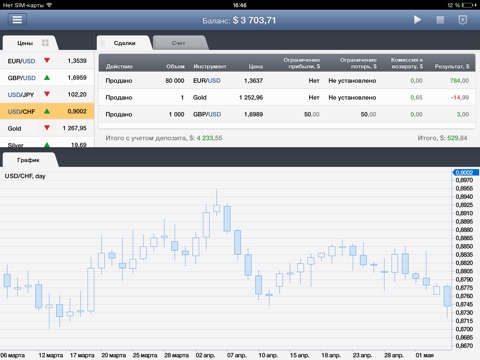Sort by Объем column header

pyautogui.click(x=175, y=66)
